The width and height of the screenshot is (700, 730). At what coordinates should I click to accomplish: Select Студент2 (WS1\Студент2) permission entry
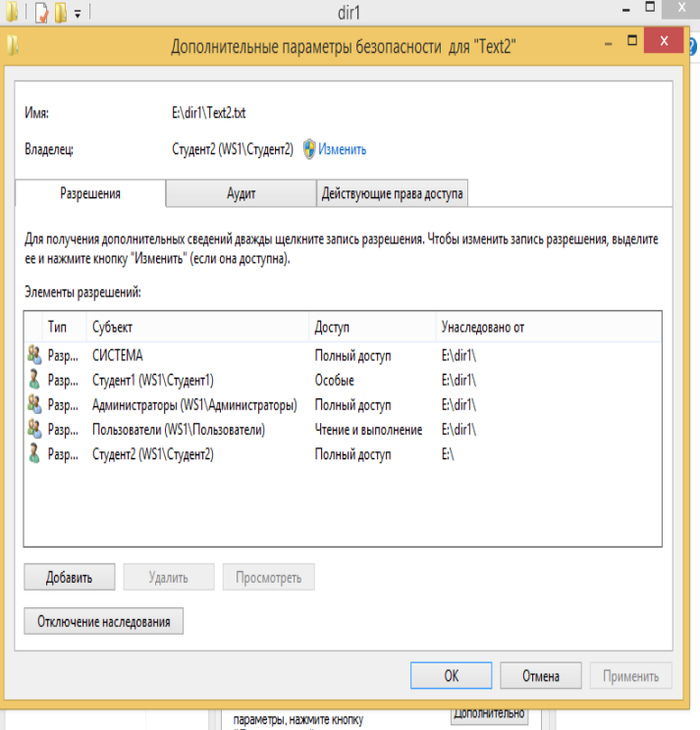(343, 454)
